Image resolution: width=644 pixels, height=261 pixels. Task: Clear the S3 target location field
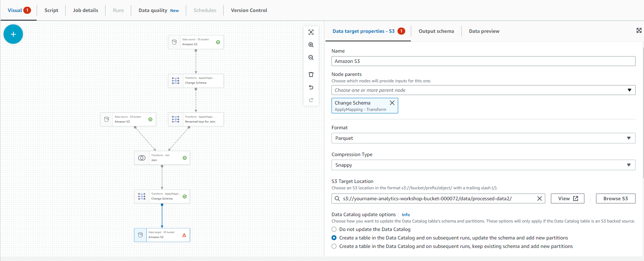(539, 198)
